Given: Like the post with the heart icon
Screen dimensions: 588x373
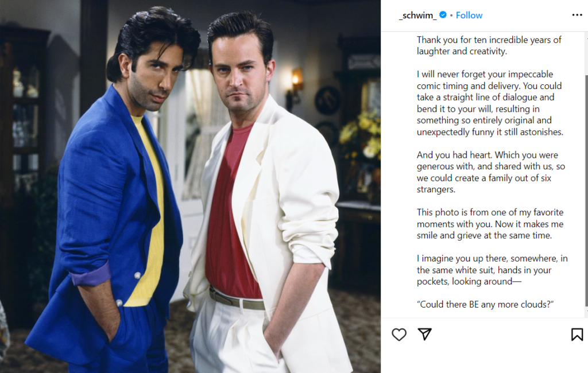Looking at the screenshot, I should point(399,335).
